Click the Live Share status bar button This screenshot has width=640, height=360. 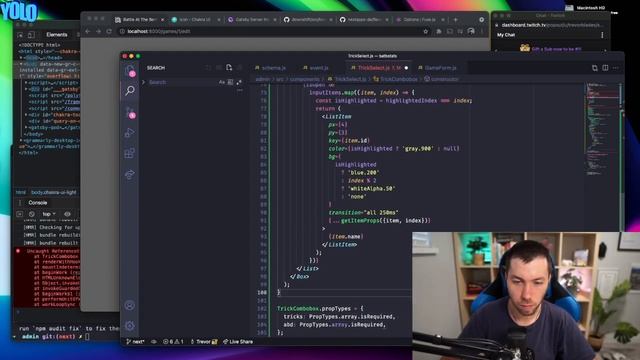[x=238, y=342]
